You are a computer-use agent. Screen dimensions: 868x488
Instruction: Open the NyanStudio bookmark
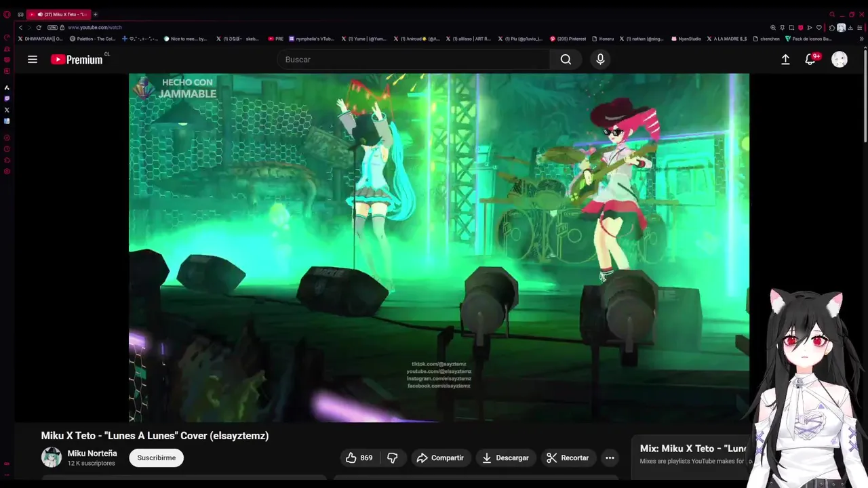(686, 39)
